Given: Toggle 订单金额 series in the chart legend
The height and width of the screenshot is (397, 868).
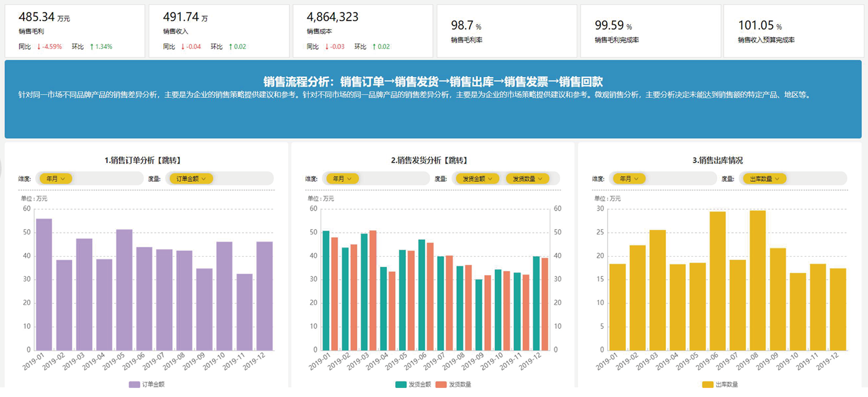Looking at the screenshot, I should (147, 384).
